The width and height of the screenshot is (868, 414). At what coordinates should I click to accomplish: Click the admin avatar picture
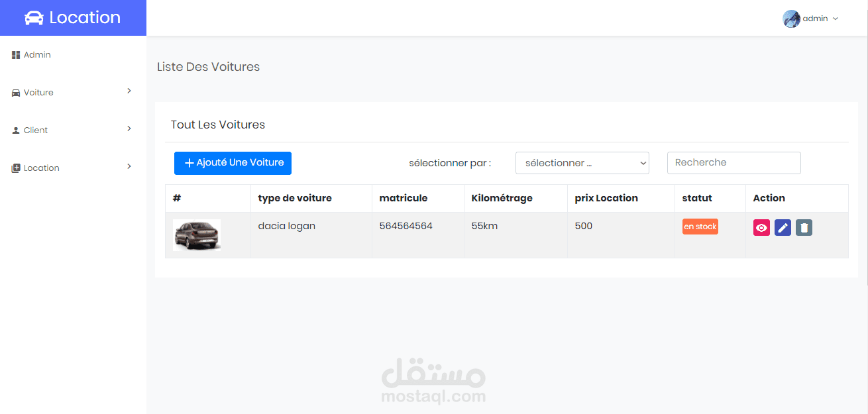(x=791, y=19)
